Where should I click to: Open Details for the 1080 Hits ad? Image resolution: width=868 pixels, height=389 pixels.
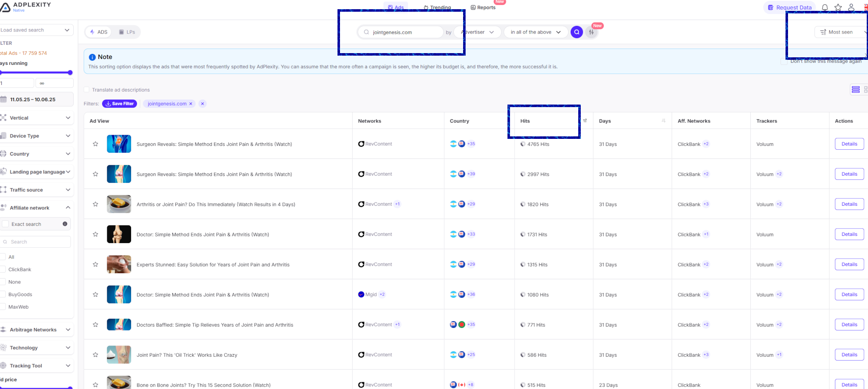click(x=849, y=294)
